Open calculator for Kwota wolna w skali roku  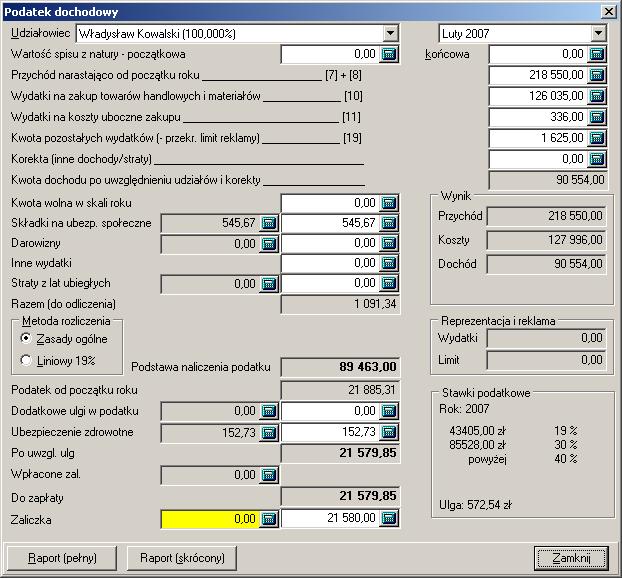point(389,203)
